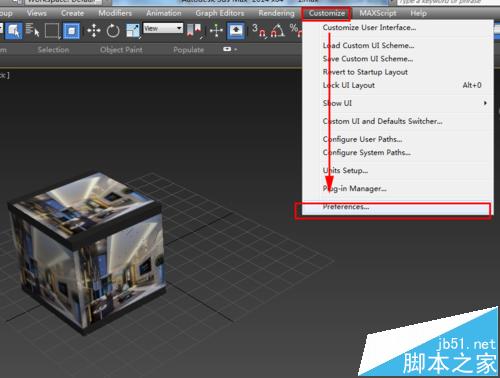
Task: Open Preferences... from Customize menu
Action: coord(398,207)
